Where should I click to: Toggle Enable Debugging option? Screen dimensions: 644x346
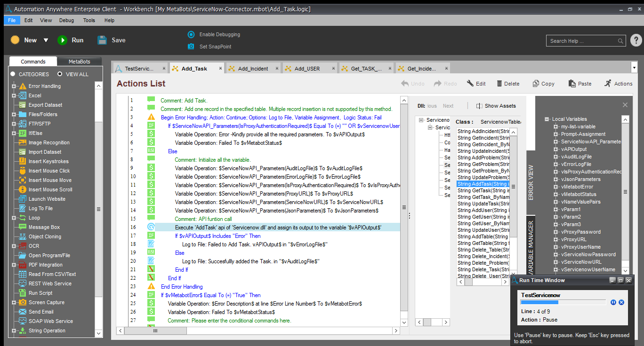[191, 34]
